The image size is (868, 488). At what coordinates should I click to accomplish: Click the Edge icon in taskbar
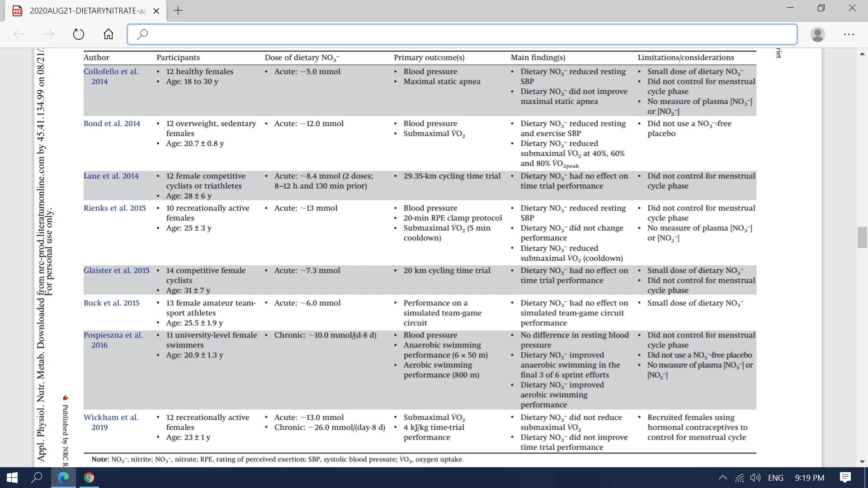tap(63, 478)
